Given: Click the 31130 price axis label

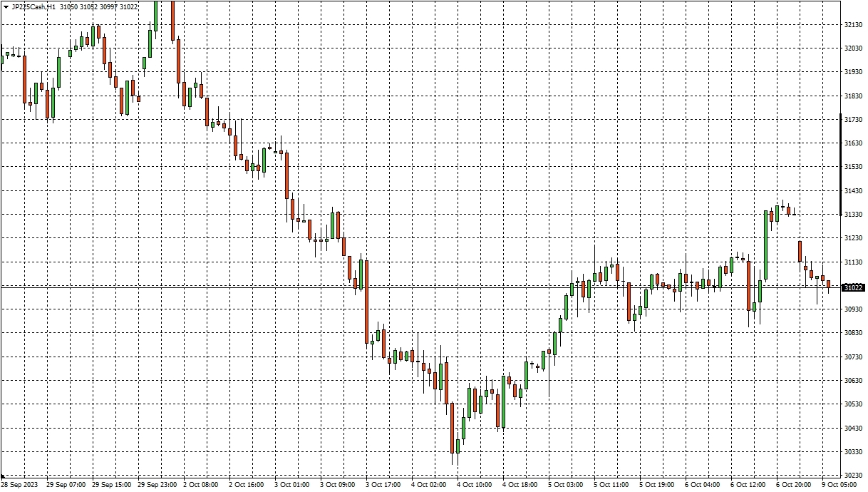Looking at the screenshot, I should coord(853,262).
